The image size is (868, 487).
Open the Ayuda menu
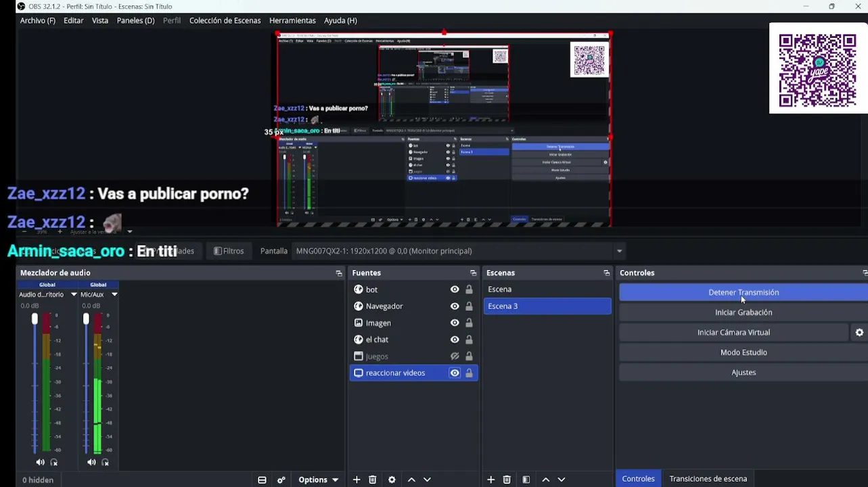pyautogui.click(x=340, y=20)
